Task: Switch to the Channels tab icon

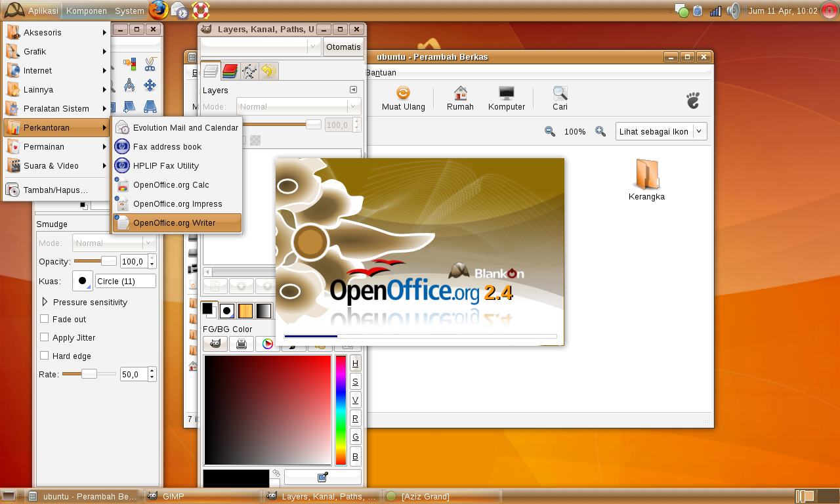Action: coord(230,71)
